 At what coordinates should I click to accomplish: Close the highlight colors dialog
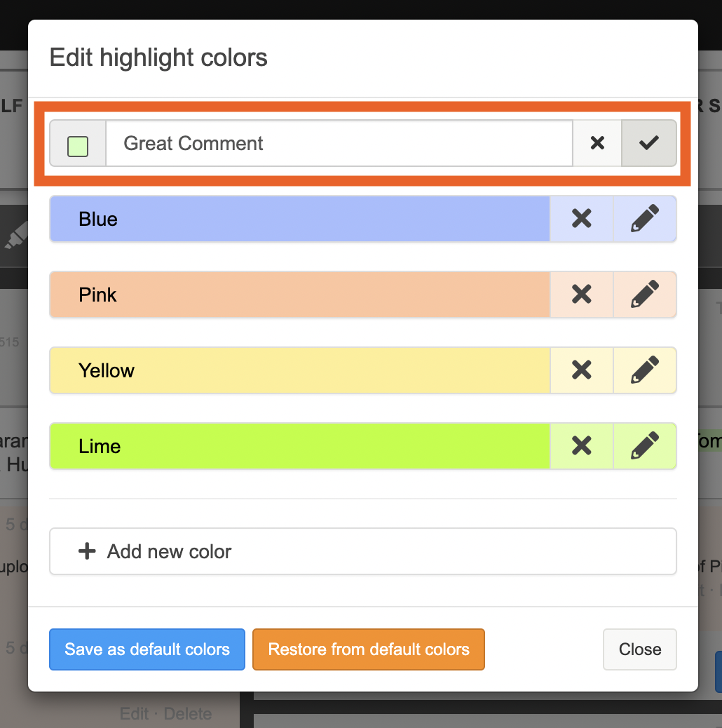pos(639,649)
